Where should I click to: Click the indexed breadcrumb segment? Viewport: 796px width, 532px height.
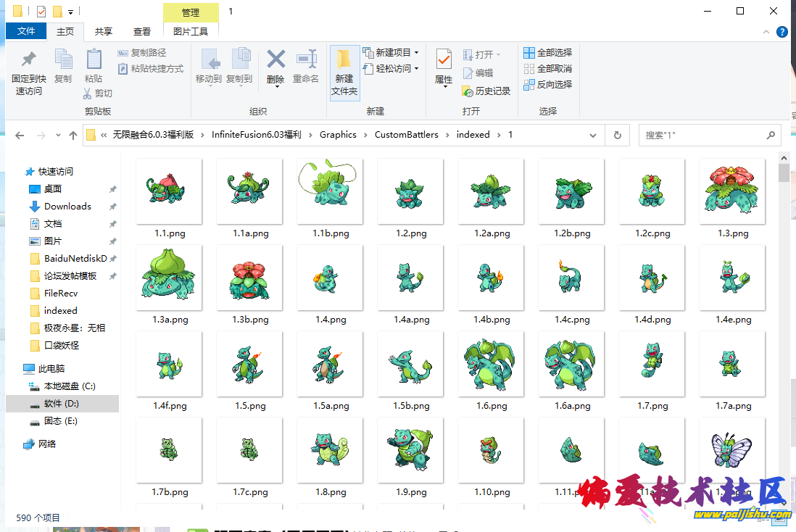click(473, 135)
